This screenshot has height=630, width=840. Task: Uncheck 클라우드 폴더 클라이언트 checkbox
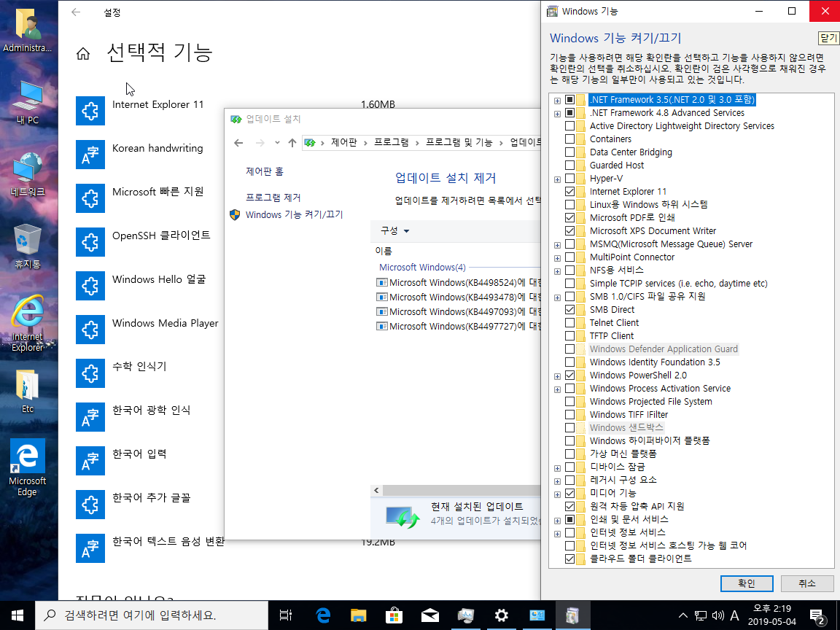coord(570,559)
